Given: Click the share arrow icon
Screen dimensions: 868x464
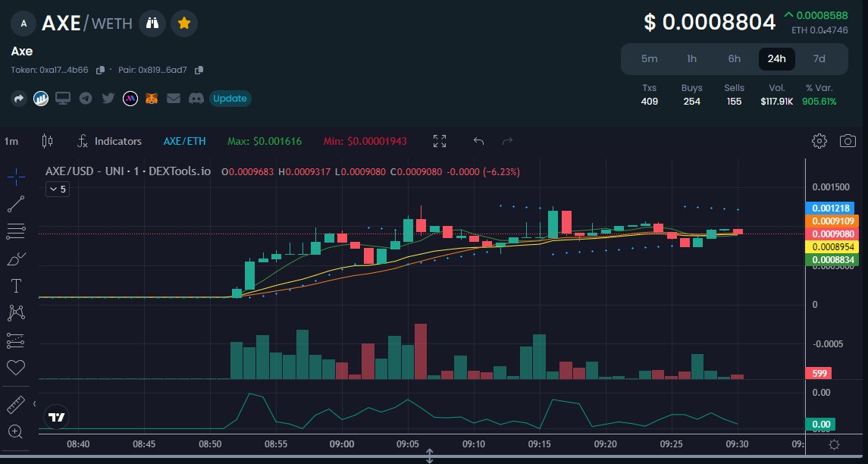Looking at the screenshot, I should [x=19, y=99].
